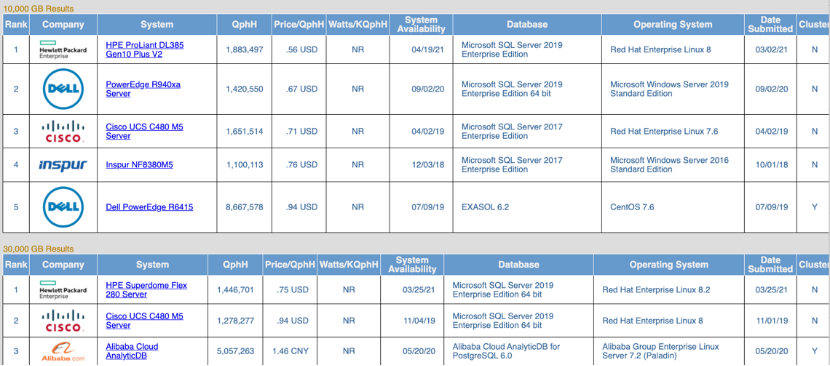
Task: Select the QphH value 1,420,550
Action: (244, 88)
